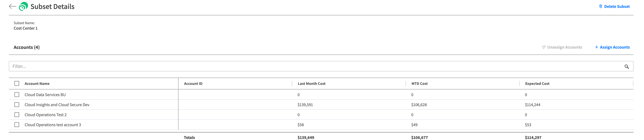The width and height of the screenshot is (644, 140).
Task: Check the Cloud Data Services BU row
Action: tap(17, 95)
